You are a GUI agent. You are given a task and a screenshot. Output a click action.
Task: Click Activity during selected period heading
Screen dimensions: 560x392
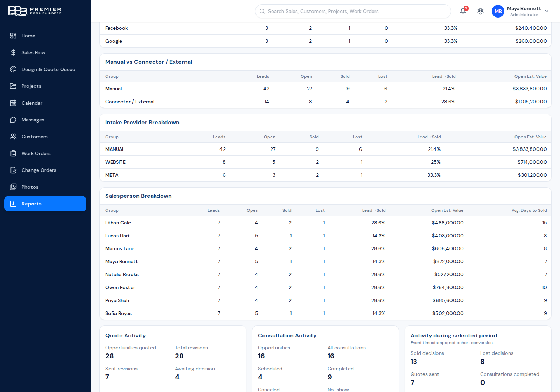pos(454,336)
